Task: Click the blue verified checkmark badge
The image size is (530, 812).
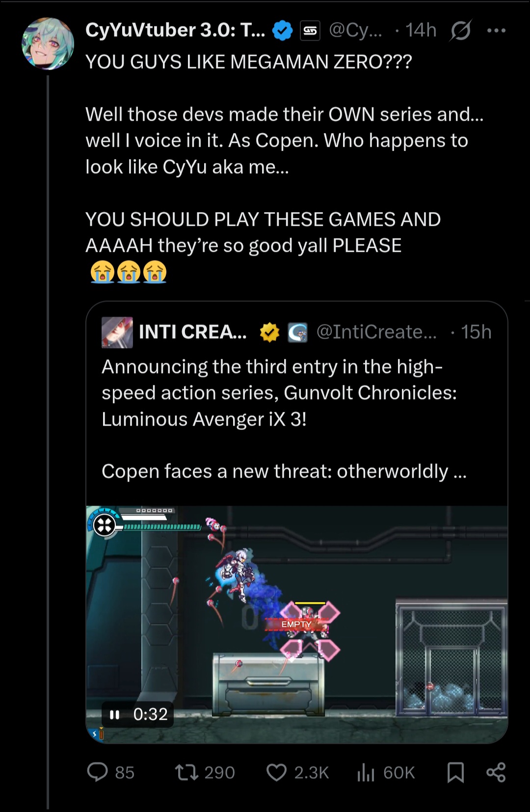Action: 282,30
